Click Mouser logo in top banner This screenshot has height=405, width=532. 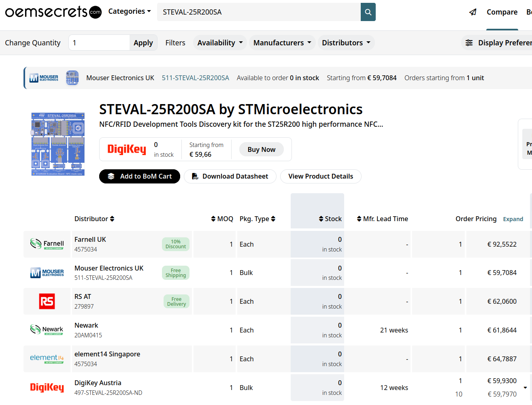tap(44, 78)
